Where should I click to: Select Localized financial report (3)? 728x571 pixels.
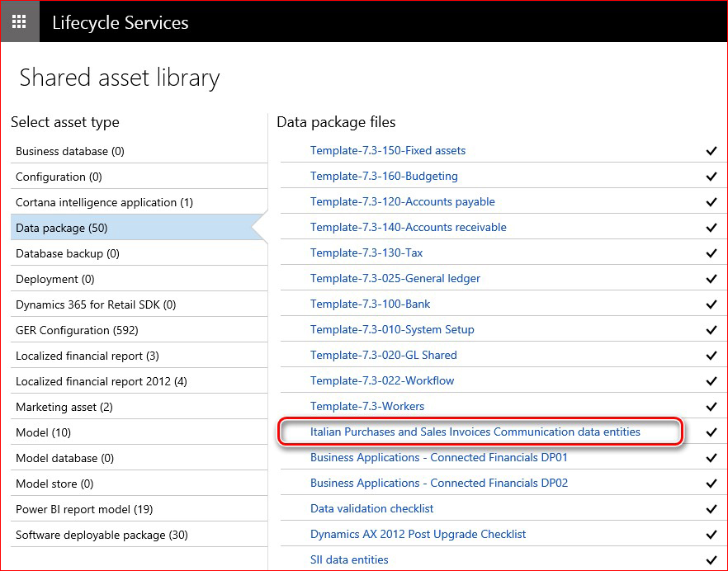(139, 355)
